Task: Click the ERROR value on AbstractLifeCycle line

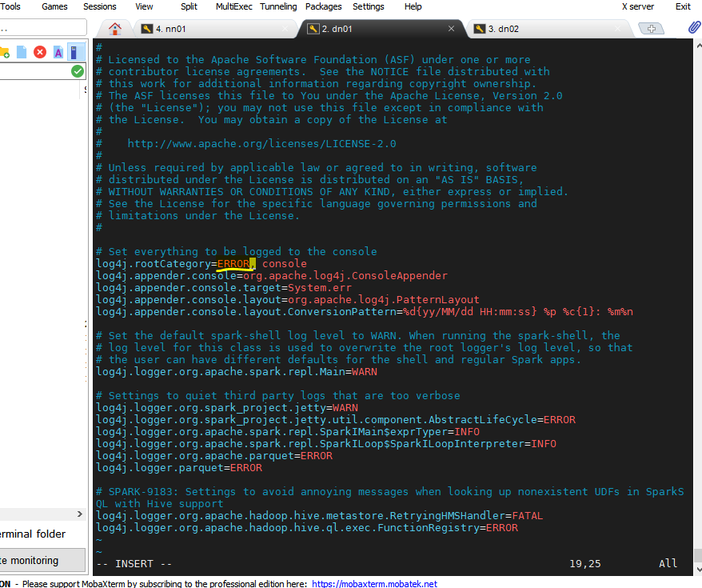Action: pyautogui.click(x=560, y=420)
